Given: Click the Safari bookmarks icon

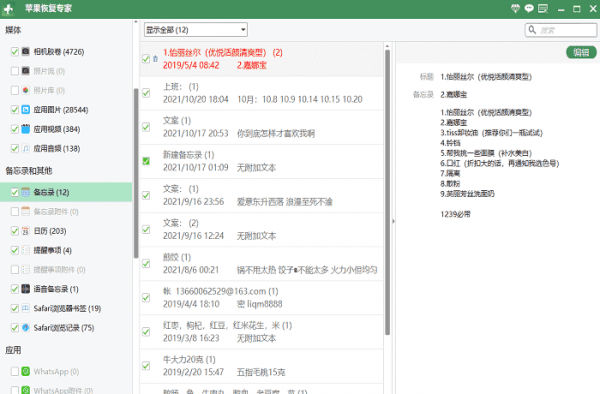Looking at the screenshot, I should click(x=25, y=308).
